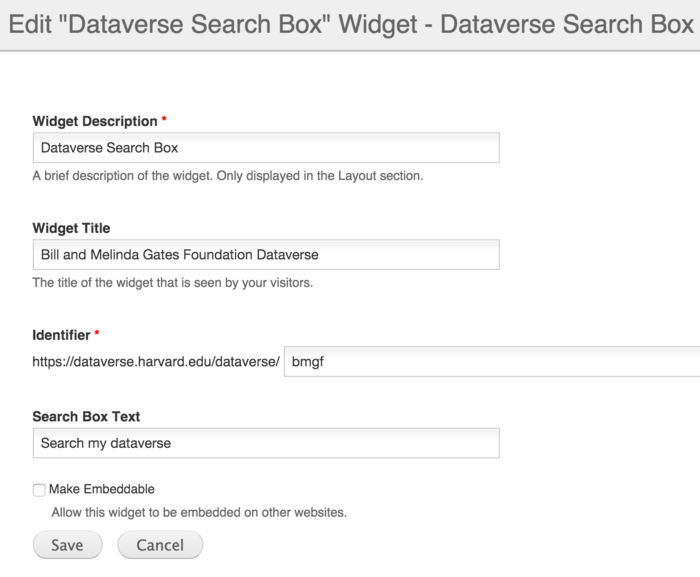Click the 'title of the widget' help text
The height and width of the screenshot is (577, 700).
tap(173, 283)
